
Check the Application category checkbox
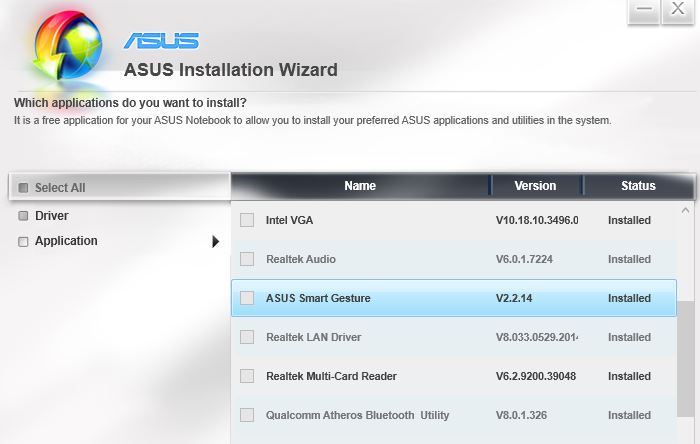click(24, 242)
